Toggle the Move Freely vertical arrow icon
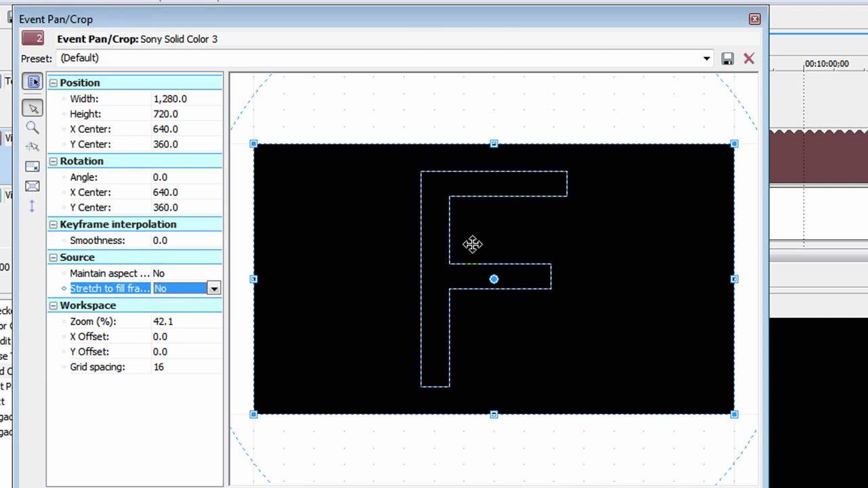This screenshot has width=868, height=488. pyautogui.click(x=32, y=206)
